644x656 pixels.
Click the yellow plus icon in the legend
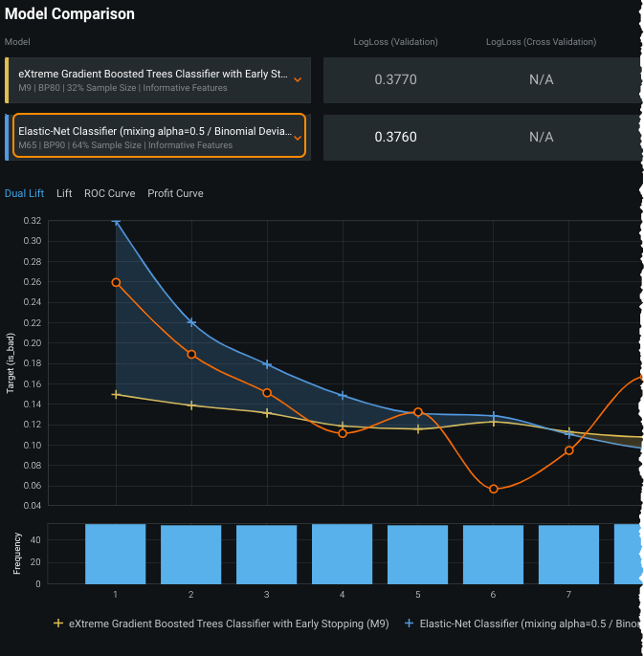pyautogui.click(x=58, y=623)
